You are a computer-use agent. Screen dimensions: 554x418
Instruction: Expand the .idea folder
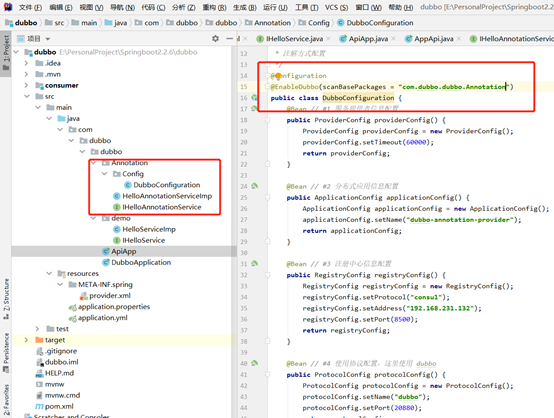click(x=26, y=63)
